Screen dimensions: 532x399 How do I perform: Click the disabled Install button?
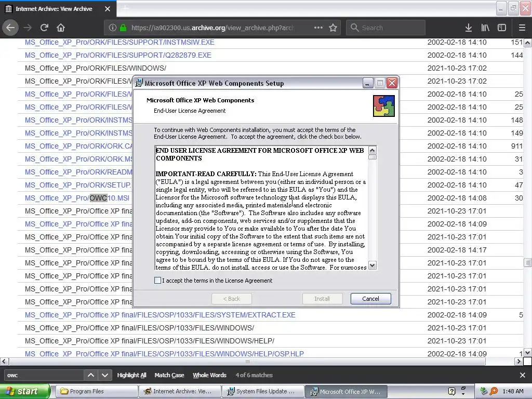322,299
